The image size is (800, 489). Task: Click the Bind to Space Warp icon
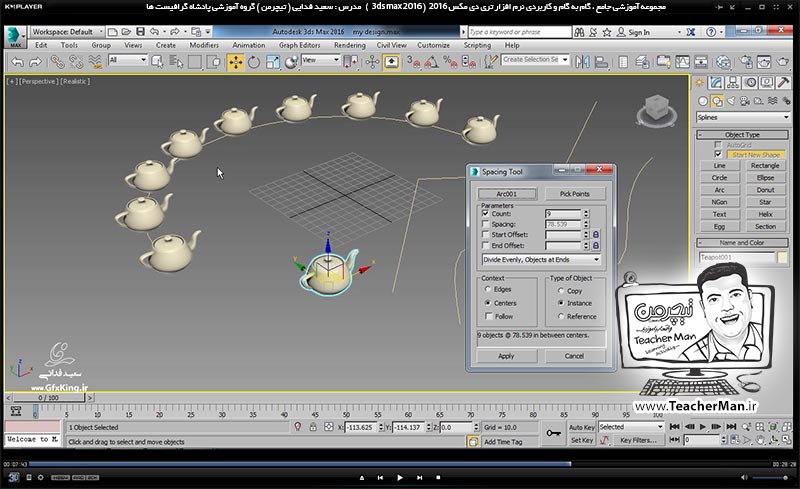(x=95, y=62)
